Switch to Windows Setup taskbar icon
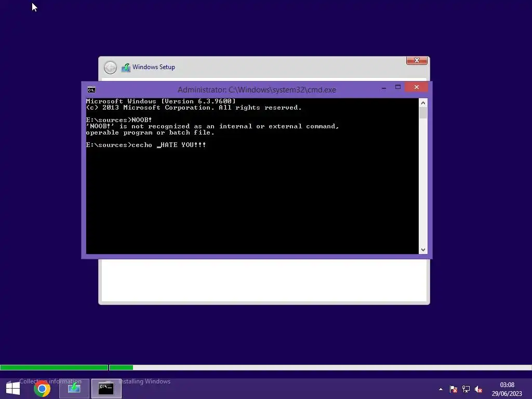Viewport: 532px width, 399px height. (x=74, y=389)
